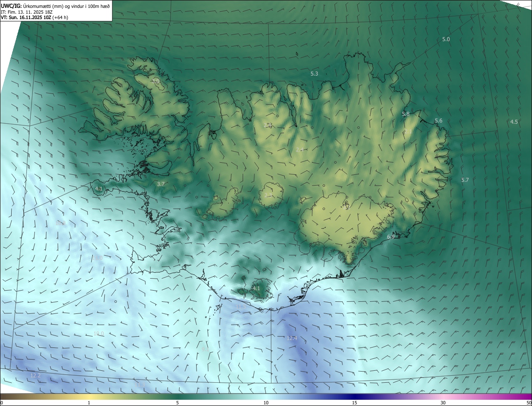This screenshot has height=406, width=532.
Task: Click the 6.9 value on southeast coast
Action: coord(391,237)
